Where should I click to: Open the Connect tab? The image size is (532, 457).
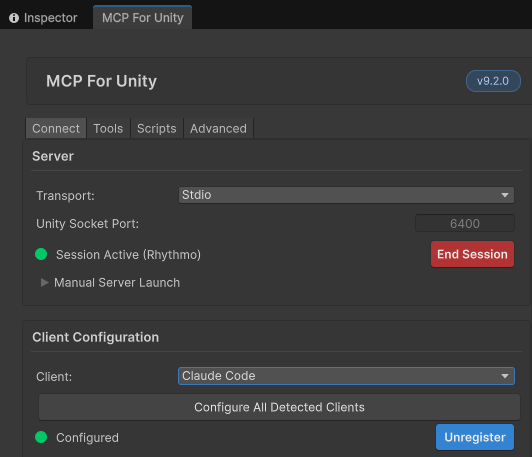[56, 129]
